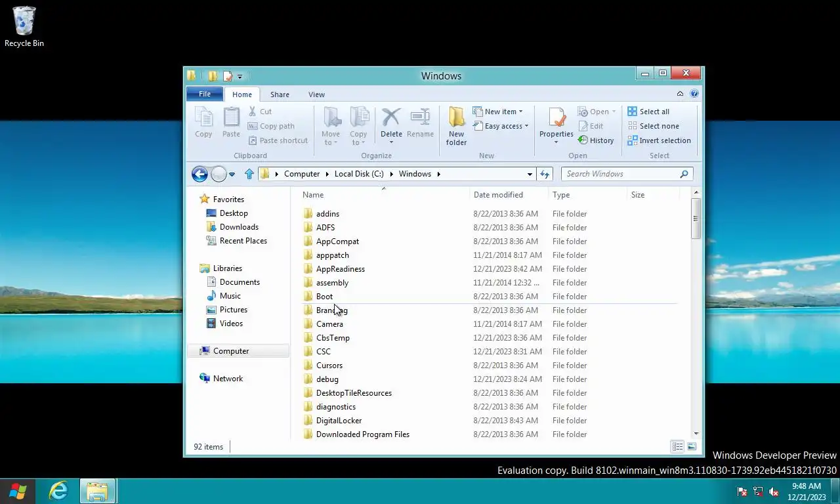Screen dimensions: 840x504
Task: Click the address bar Refresh button
Action: pyautogui.click(x=544, y=174)
